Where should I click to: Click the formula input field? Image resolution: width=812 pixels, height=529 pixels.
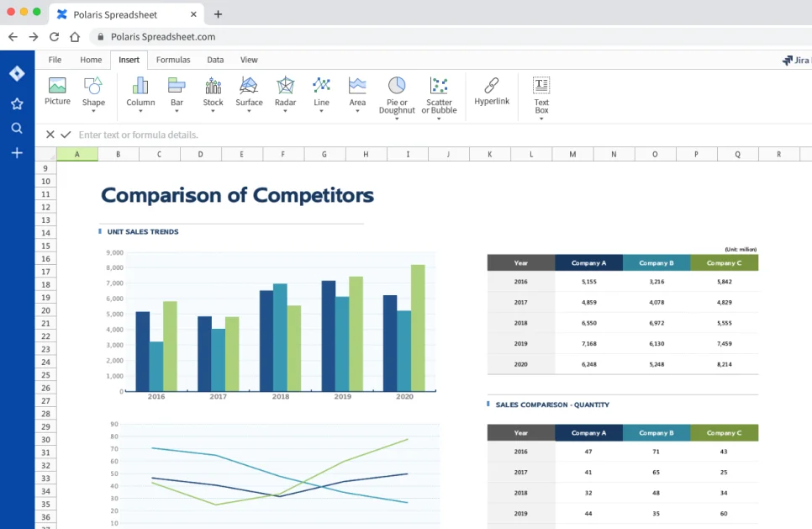click(336, 135)
